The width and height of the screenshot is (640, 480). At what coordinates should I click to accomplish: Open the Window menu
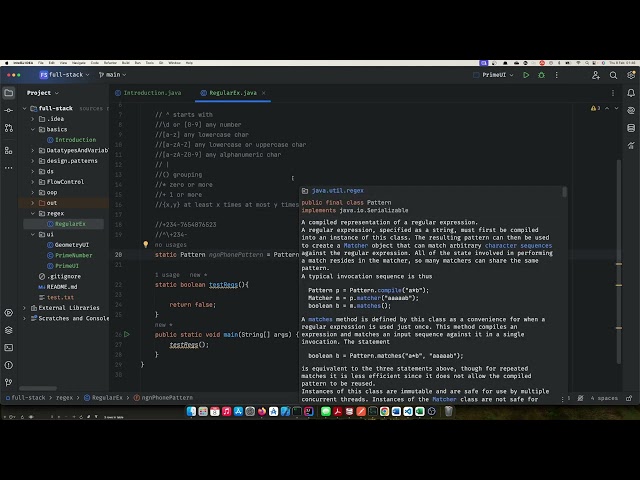click(x=174, y=63)
